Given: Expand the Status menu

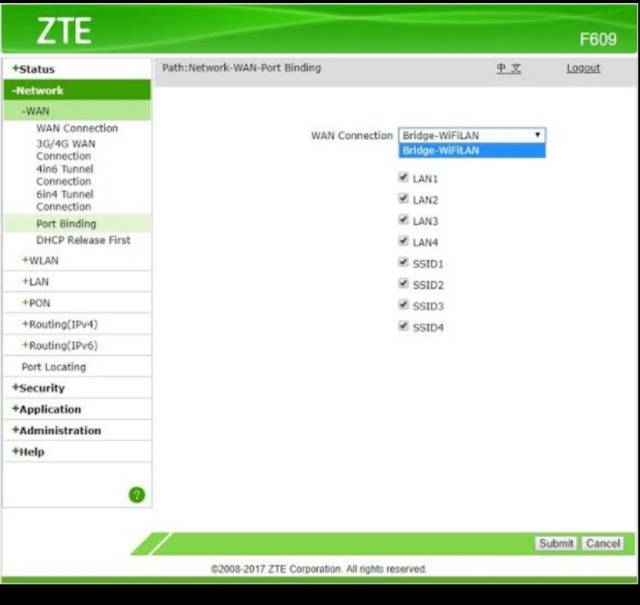Looking at the screenshot, I should click(78, 69).
